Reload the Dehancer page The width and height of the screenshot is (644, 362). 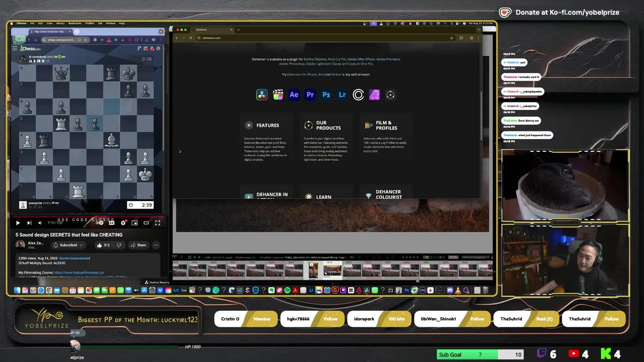coord(190,38)
